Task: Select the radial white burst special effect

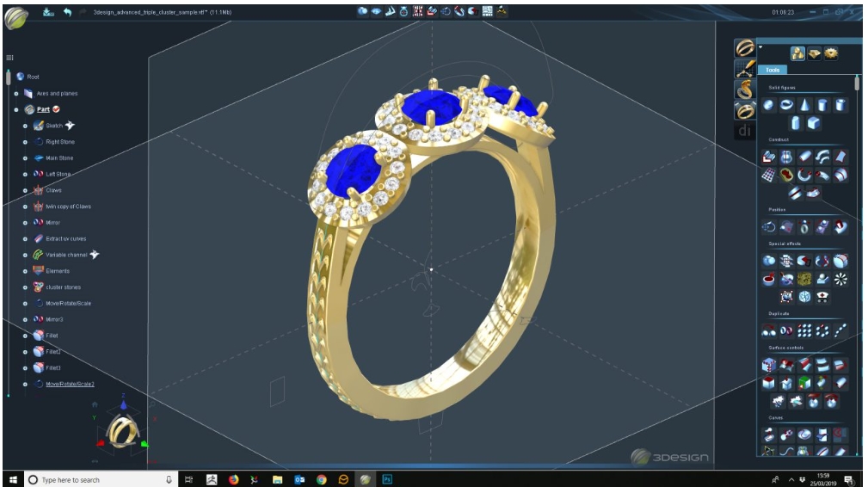Action: click(840, 279)
